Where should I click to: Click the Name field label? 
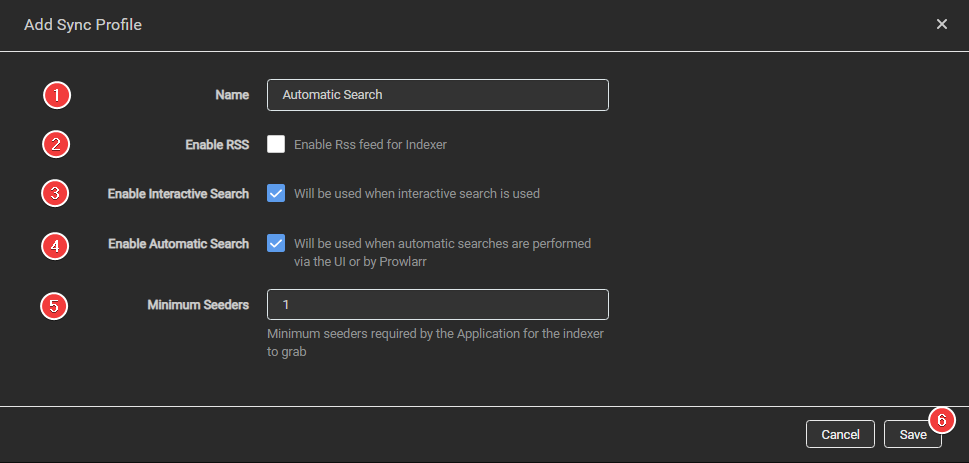(x=232, y=95)
